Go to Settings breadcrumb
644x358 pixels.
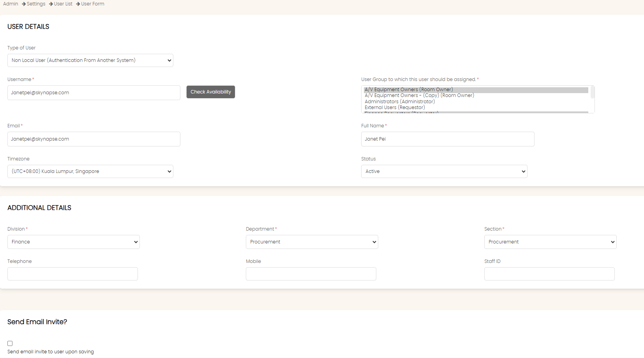(x=36, y=4)
